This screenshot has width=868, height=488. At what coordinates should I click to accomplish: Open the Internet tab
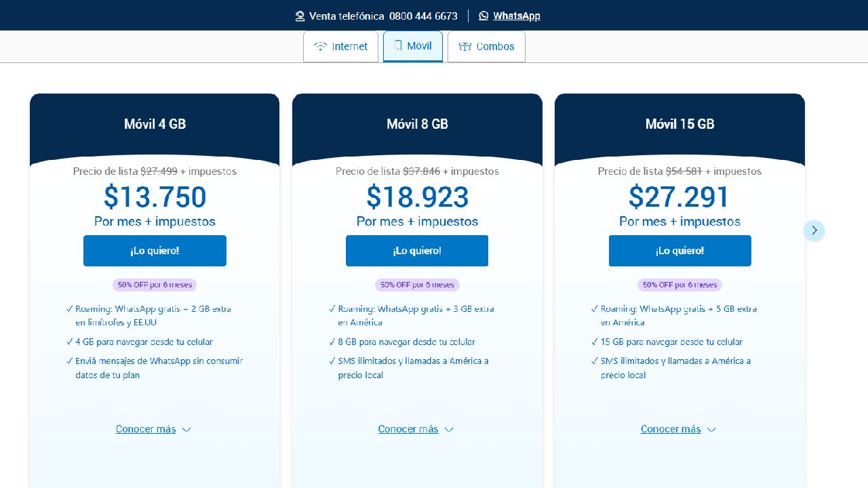tap(340, 47)
